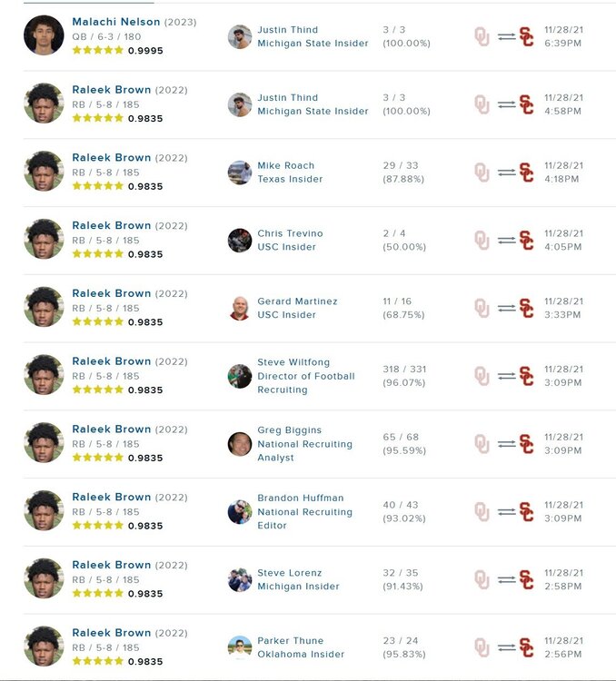Click the USC logo in Brandon Huffman's row

coord(526,512)
